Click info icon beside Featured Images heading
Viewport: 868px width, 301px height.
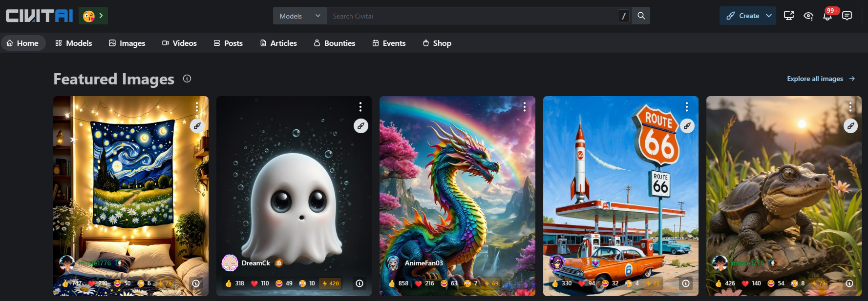187,79
